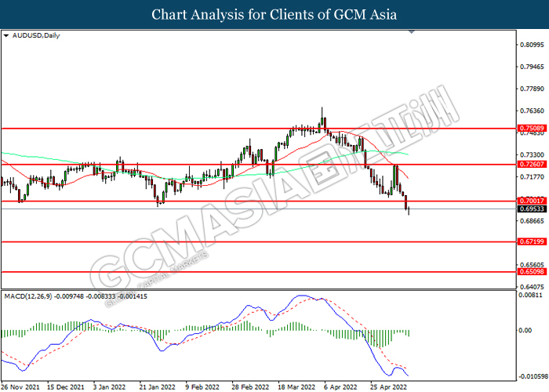Click the 3 Jan 2022 date label
549x392 pixels.
click(109, 387)
